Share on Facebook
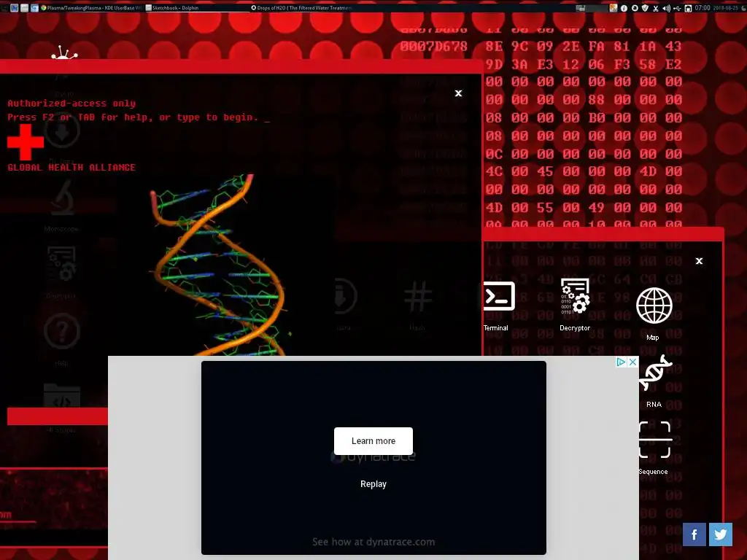The height and width of the screenshot is (560, 747). [694, 534]
